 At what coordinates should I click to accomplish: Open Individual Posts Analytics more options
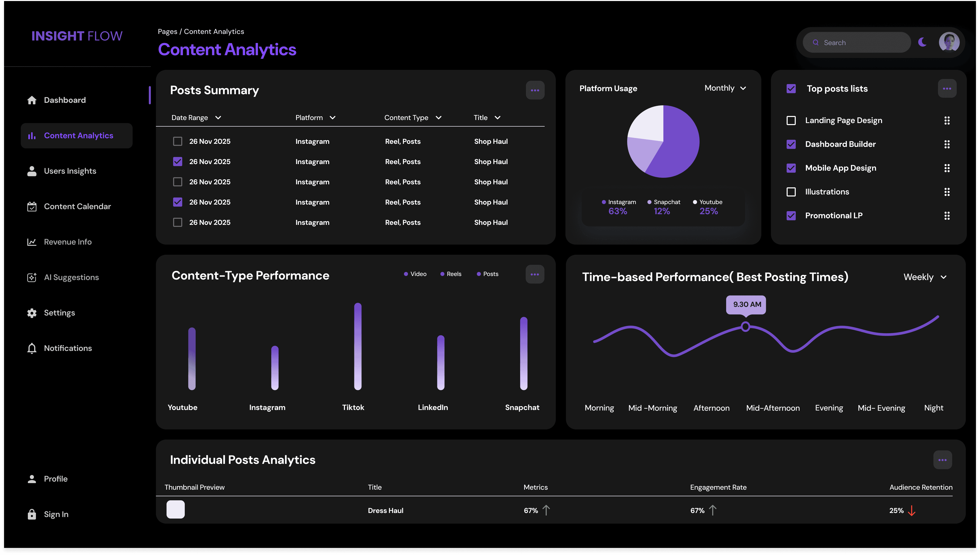943,460
